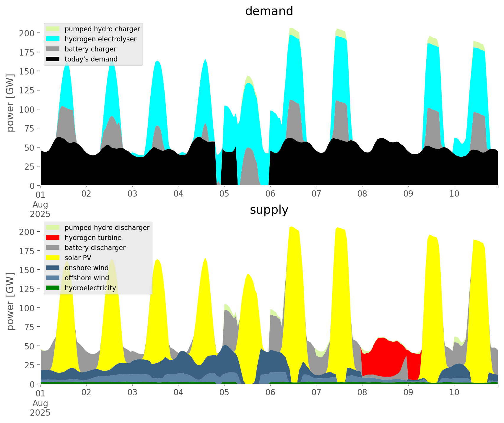This screenshot has width=504, height=423.
Task: Click the "supply" chart title
Action: coord(269,210)
